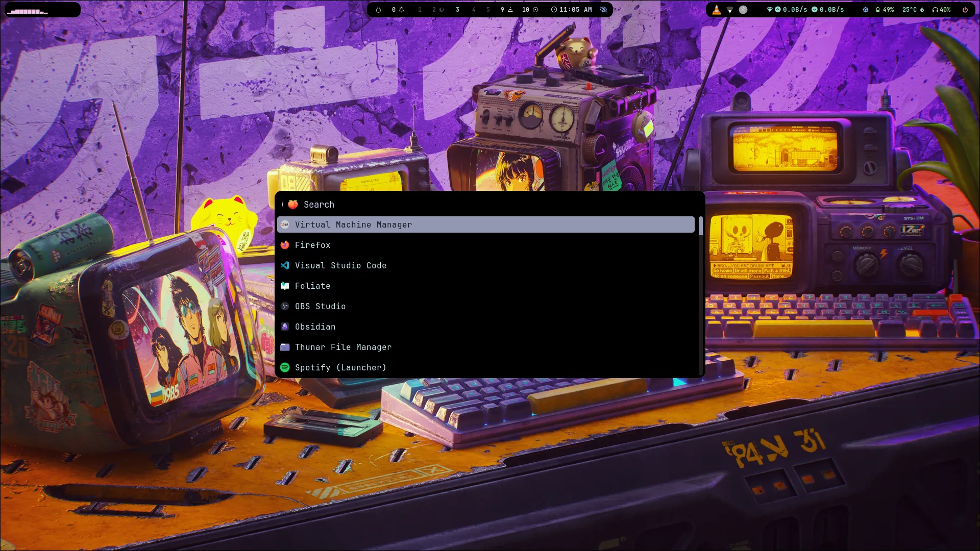
Task: Click the Obsidian app icon
Action: pos(285,327)
